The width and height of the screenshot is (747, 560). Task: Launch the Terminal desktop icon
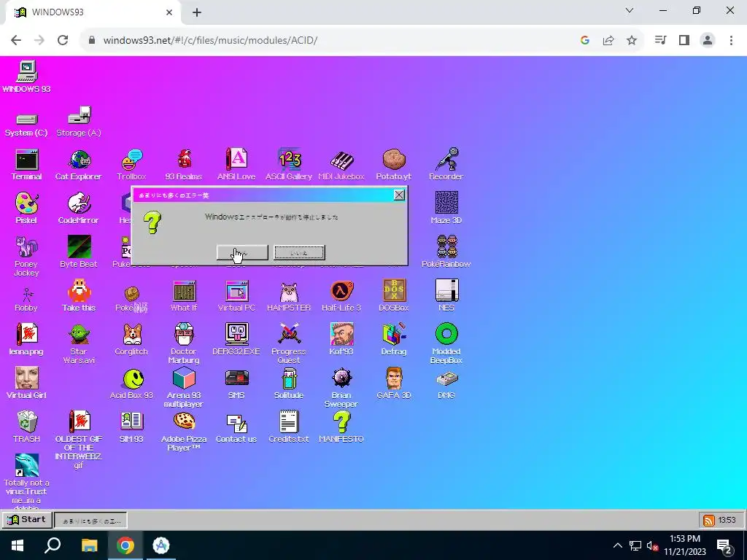pyautogui.click(x=27, y=165)
